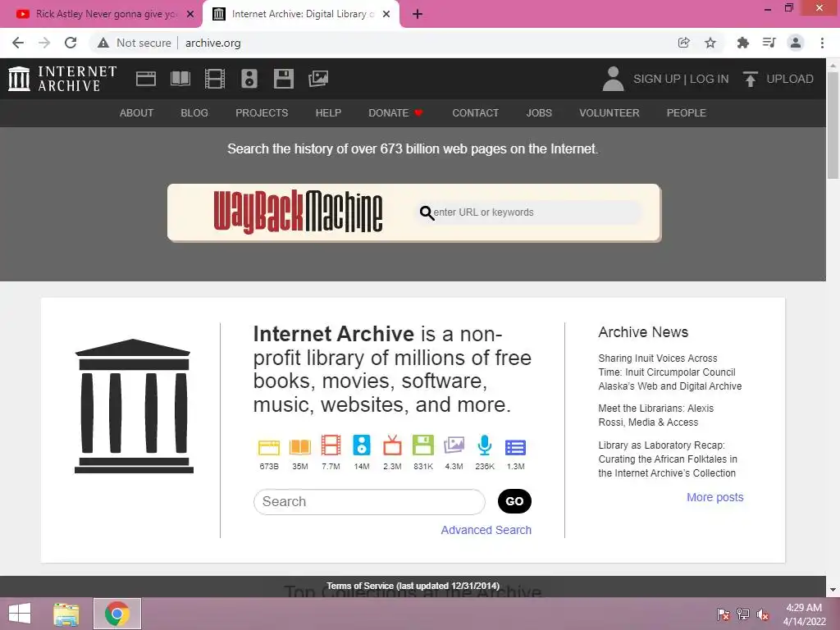Open the Chrome profile avatar icon
Viewport: 840px width, 630px height.
pyautogui.click(x=796, y=43)
